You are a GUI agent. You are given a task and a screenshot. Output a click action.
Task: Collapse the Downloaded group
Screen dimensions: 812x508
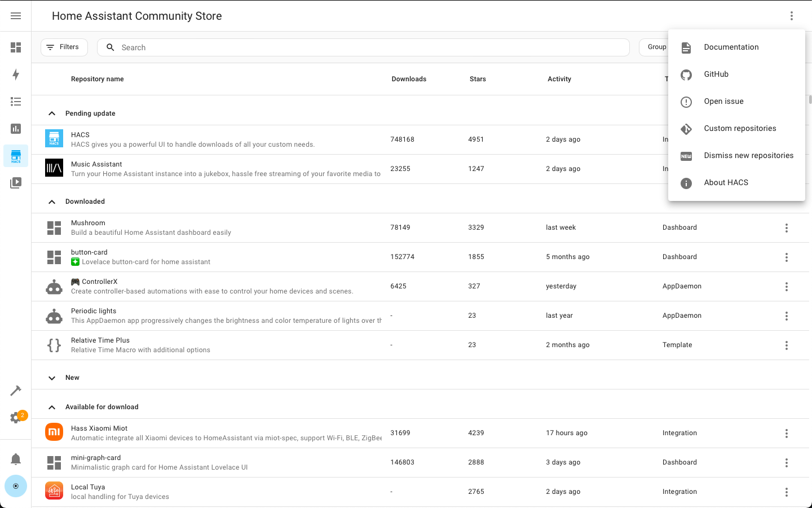coord(52,202)
